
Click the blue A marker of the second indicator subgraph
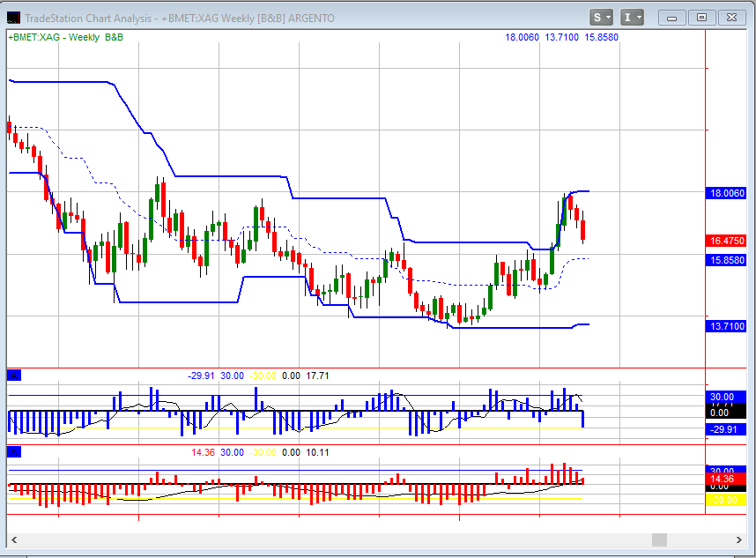[14, 452]
